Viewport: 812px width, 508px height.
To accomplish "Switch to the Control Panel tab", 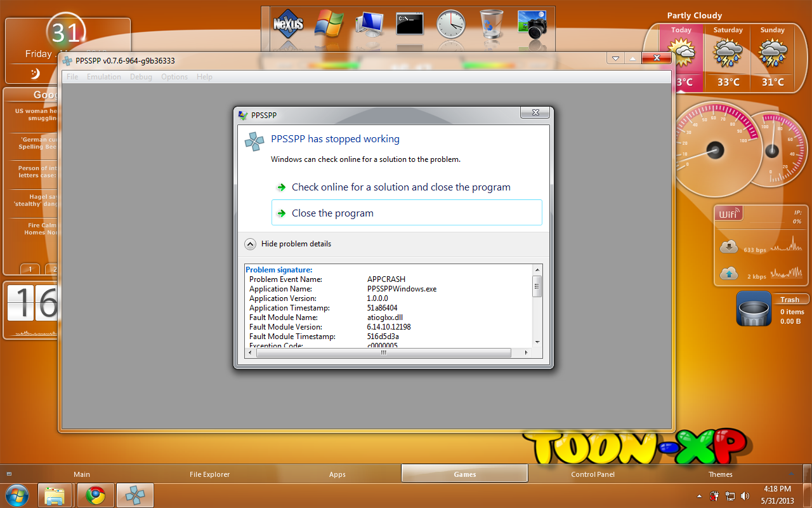I will 593,474.
